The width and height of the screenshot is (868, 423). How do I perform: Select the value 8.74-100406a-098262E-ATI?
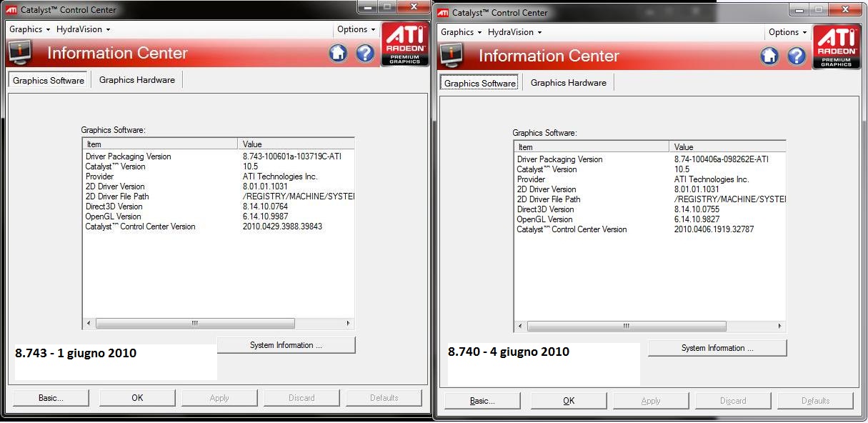coord(721,159)
